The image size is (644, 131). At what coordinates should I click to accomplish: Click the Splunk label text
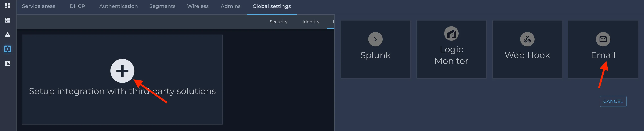(375, 55)
